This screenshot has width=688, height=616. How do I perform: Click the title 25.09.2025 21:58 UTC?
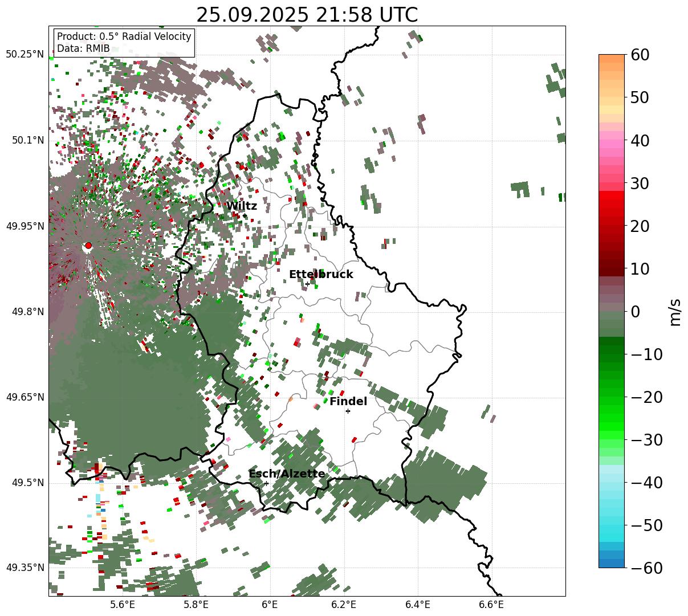click(307, 15)
